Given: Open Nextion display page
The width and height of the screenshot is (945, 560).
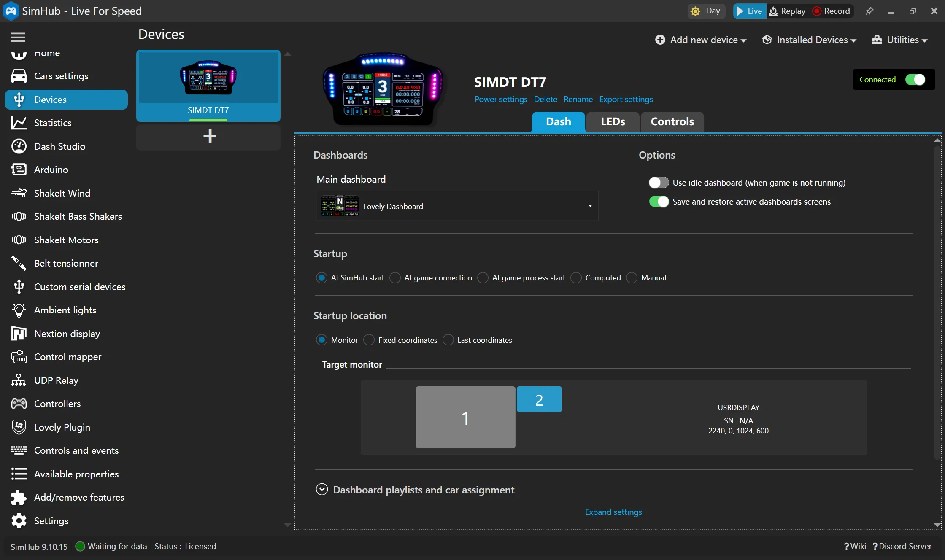Looking at the screenshot, I should tap(67, 334).
